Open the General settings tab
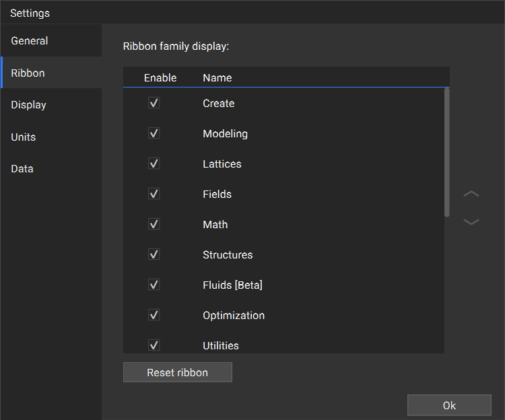 pos(30,41)
